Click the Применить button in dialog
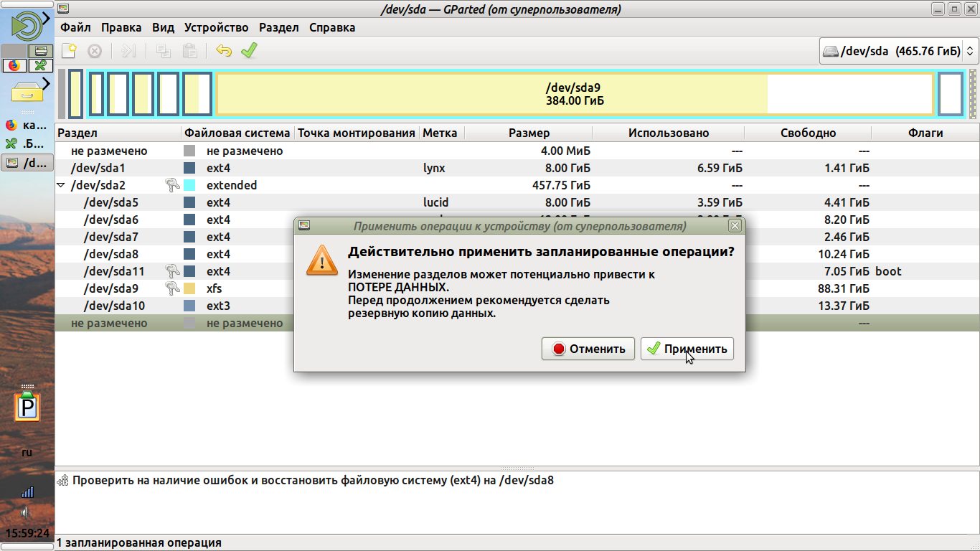Image resolution: width=980 pixels, height=551 pixels. tap(687, 349)
